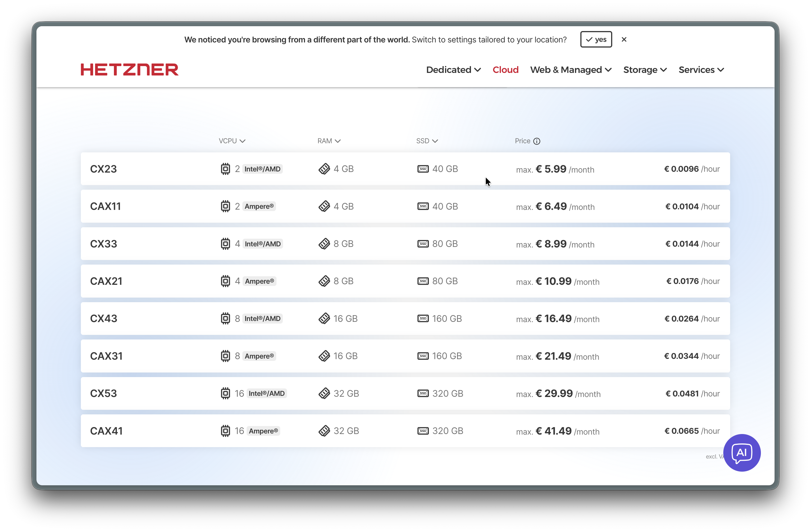Click the CPU chip icon in CAX41 row
The width and height of the screenshot is (811, 532).
click(x=225, y=431)
